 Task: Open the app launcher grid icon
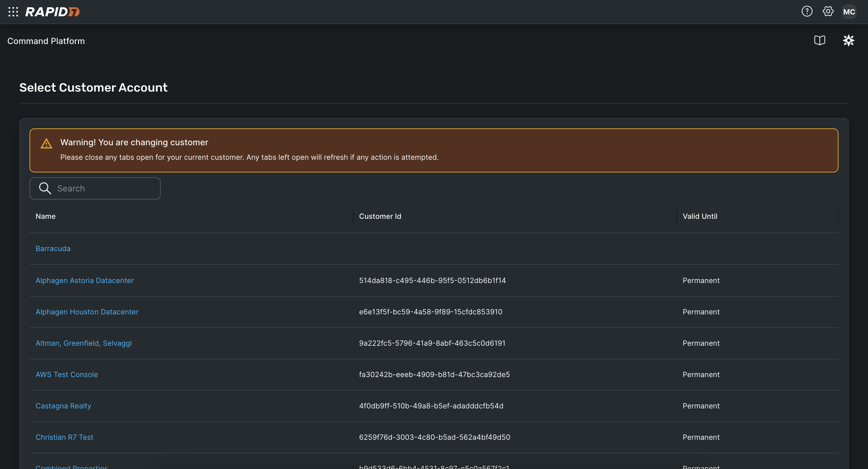(x=13, y=11)
